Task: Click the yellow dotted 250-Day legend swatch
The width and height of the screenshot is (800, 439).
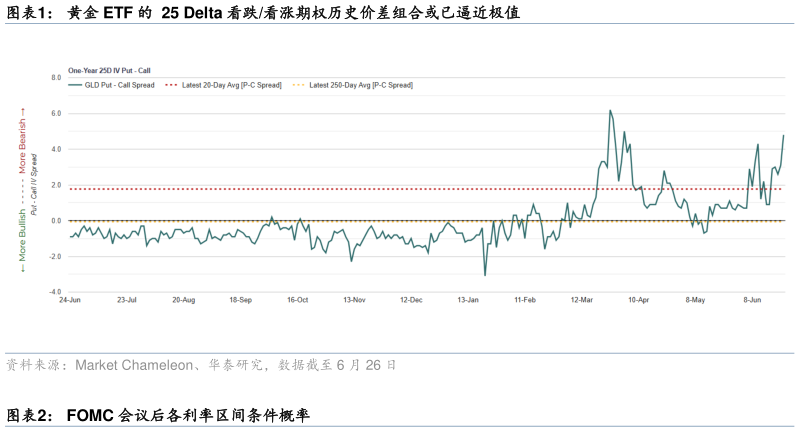Action: click(x=299, y=85)
